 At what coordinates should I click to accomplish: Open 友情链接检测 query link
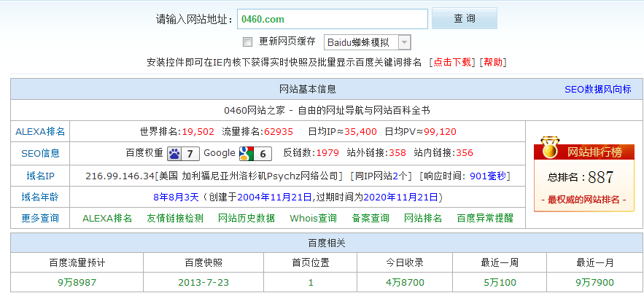pos(175,218)
